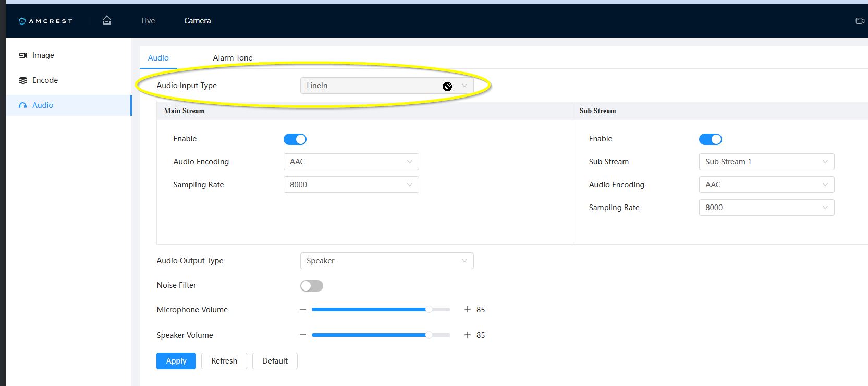The width and height of the screenshot is (868, 386).
Task: Click the Audio headphone sidebar icon
Action: tap(22, 105)
